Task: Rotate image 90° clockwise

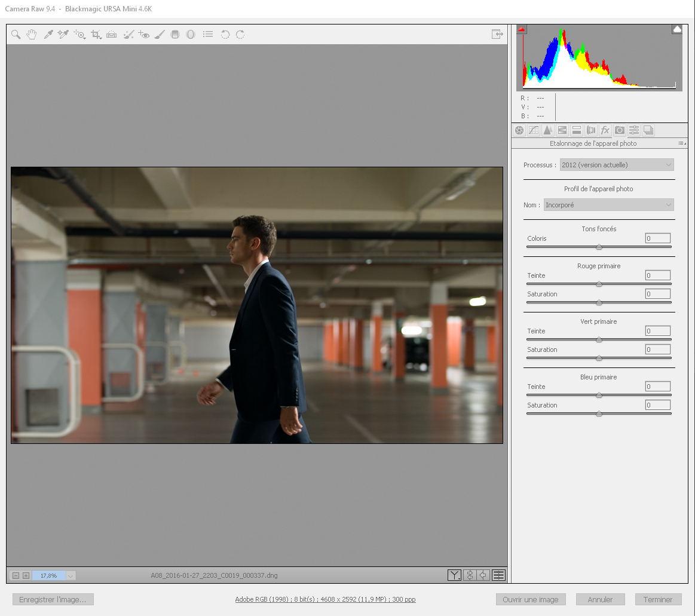Action: (240, 35)
